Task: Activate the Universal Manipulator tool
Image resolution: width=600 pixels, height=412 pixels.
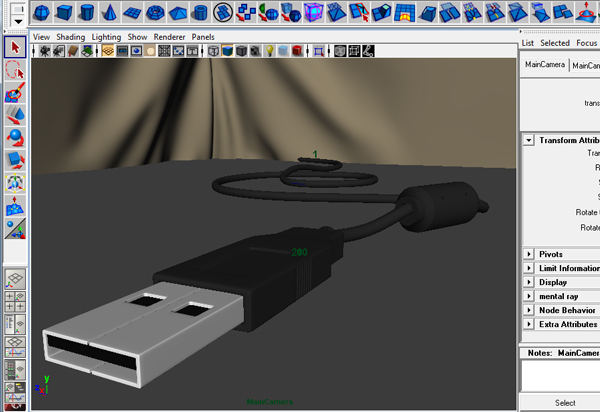Action: (15, 183)
